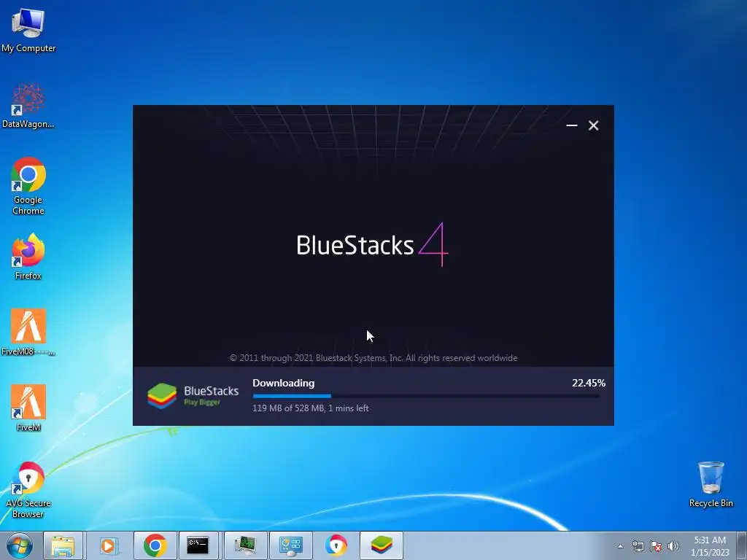Select the Google Chrome desktop shortcut
This screenshot has height=560, width=747.
pyautogui.click(x=28, y=186)
